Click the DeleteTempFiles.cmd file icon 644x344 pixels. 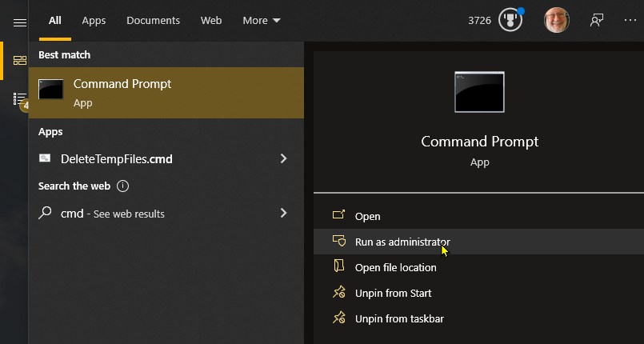(45, 158)
